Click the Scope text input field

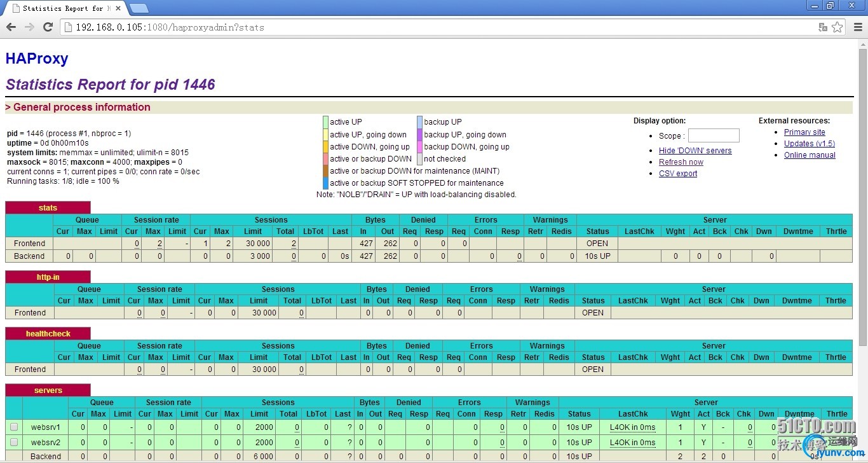(x=714, y=135)
